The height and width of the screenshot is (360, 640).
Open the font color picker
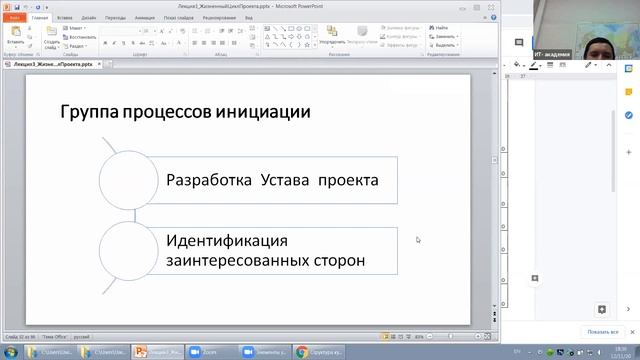coord(179,43)
